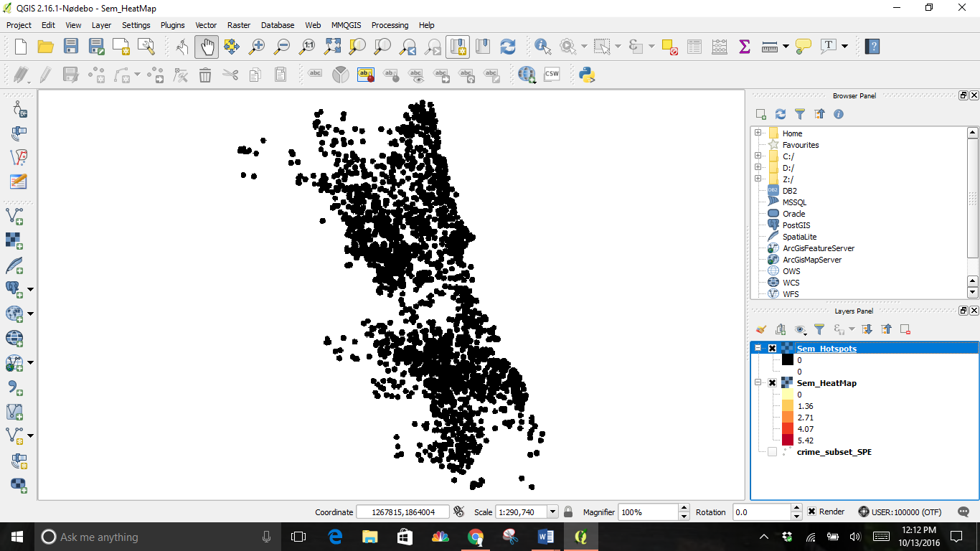Open the Python console icon

[x=587, y=75]
